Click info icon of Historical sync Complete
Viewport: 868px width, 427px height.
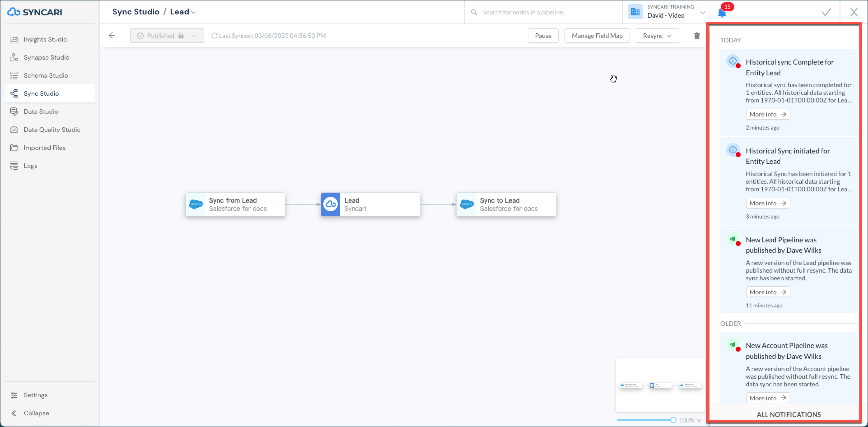733,61
